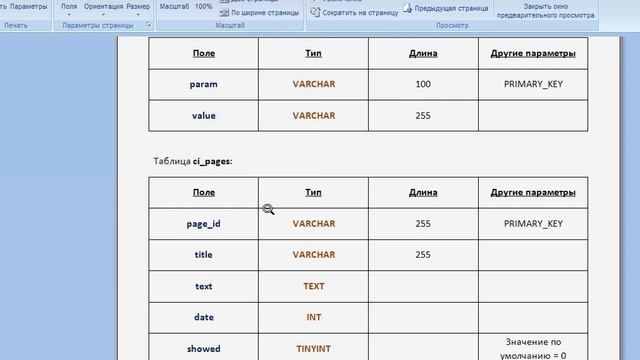The width and height of the screenshot is (640, 360).
Task: Click 'Другие параметры' header above the param row
Action: pos(533,53)
